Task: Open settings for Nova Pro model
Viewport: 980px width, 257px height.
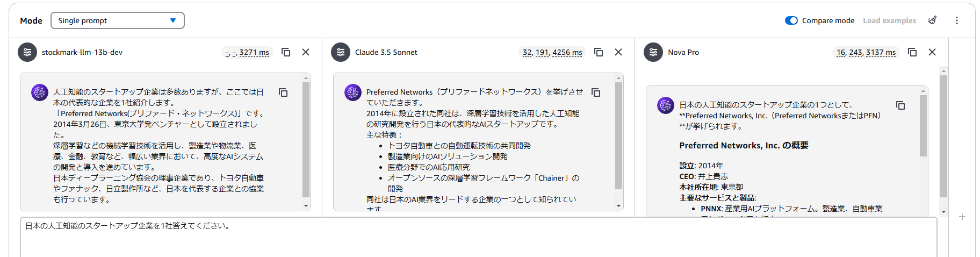Action: point(653,52)
